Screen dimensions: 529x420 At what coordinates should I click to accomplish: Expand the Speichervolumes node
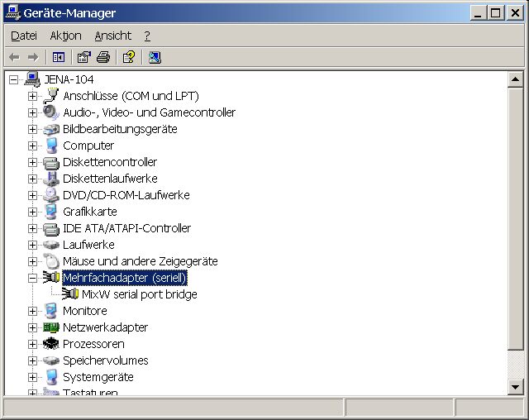[x=32, y=360]
